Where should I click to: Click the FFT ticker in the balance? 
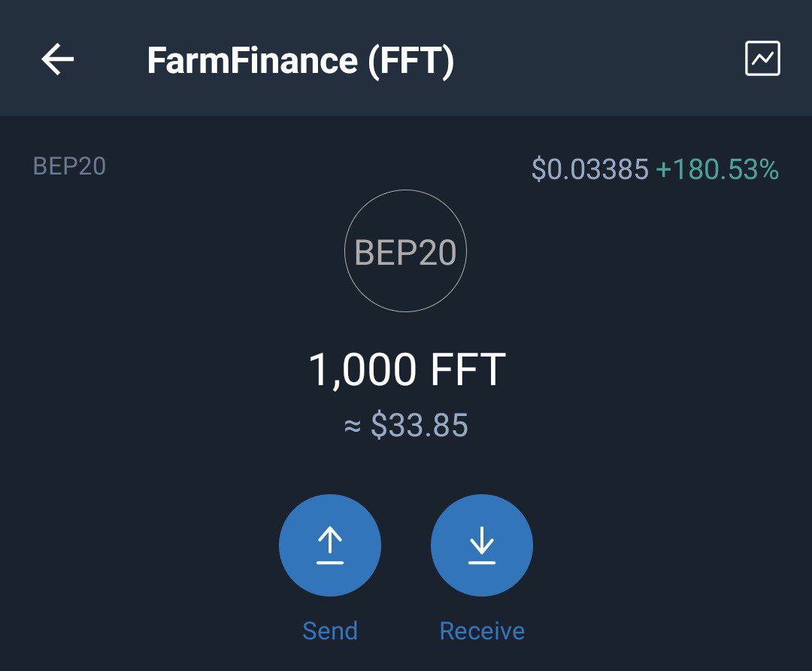click(x=468, y=369)
